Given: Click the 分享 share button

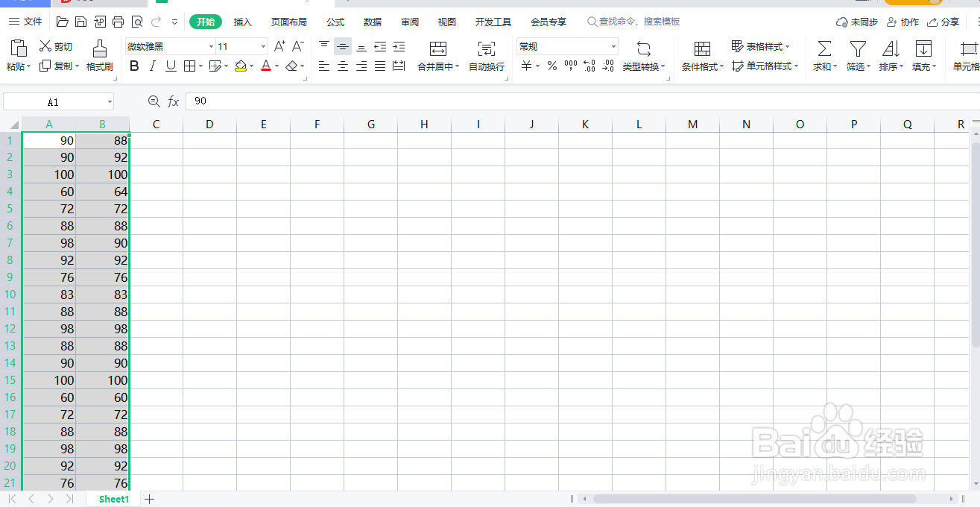Looking at the screenshot, I should (x=943, y=22).
